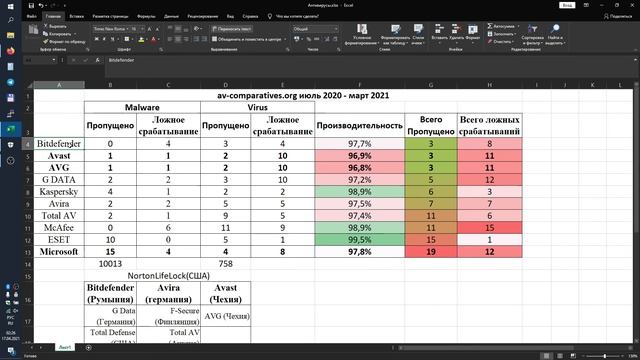The image size is (640, 360).
Task: Increase font size with large A icon
Action: (x=149, y=29)
